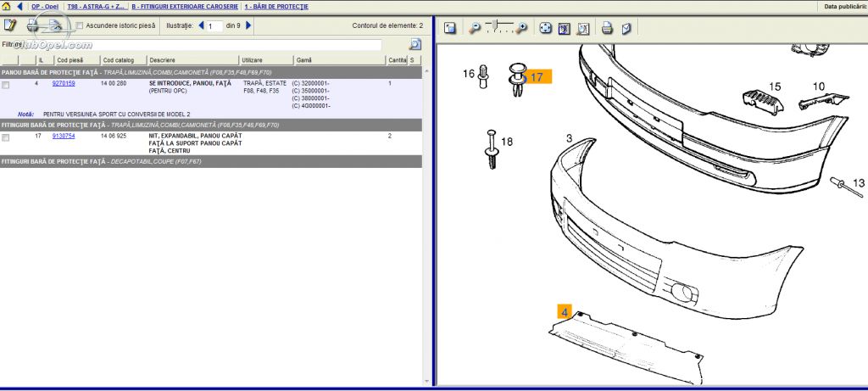Click the PENTRU VERSIUNEA SPORT note text

[116, 114]
